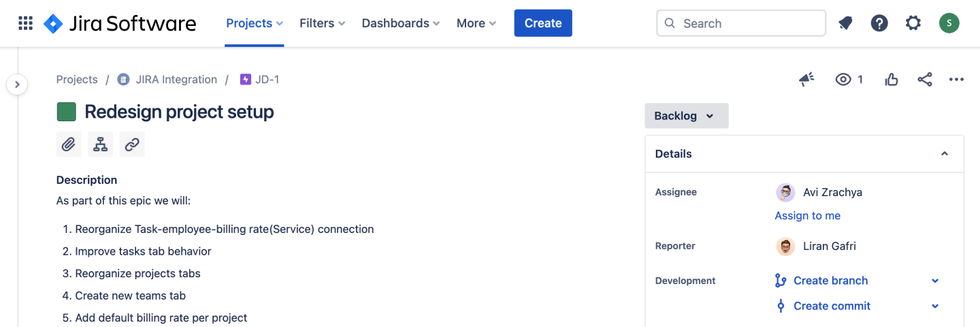Screen dimensions: 980x327
Task: Click the Assign to me link
Action: click(807, 215)
